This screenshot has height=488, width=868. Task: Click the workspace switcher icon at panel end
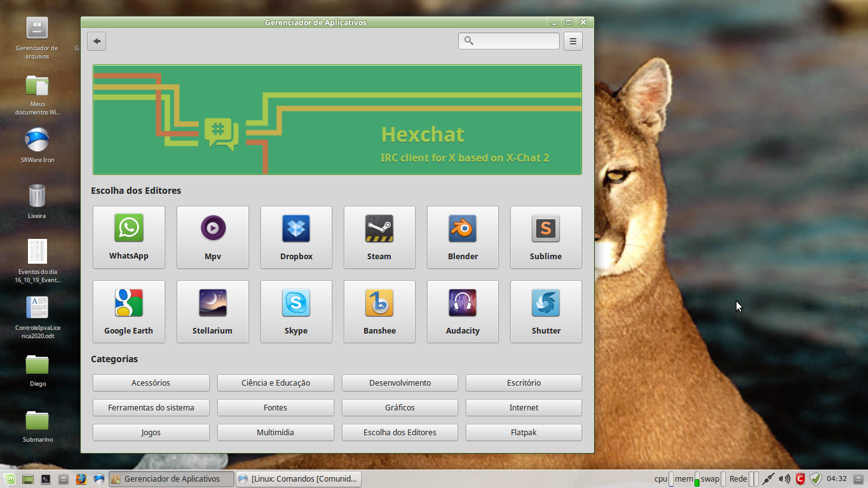[859, 479]
